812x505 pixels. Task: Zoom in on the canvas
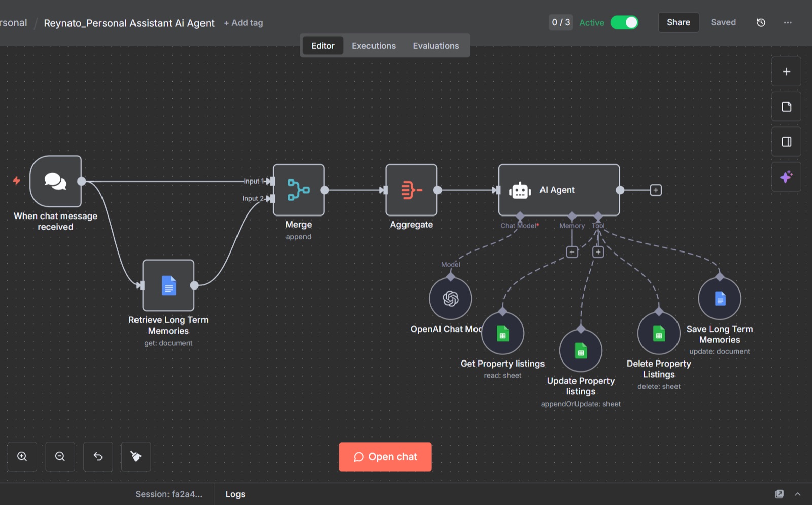pos(22,456)
